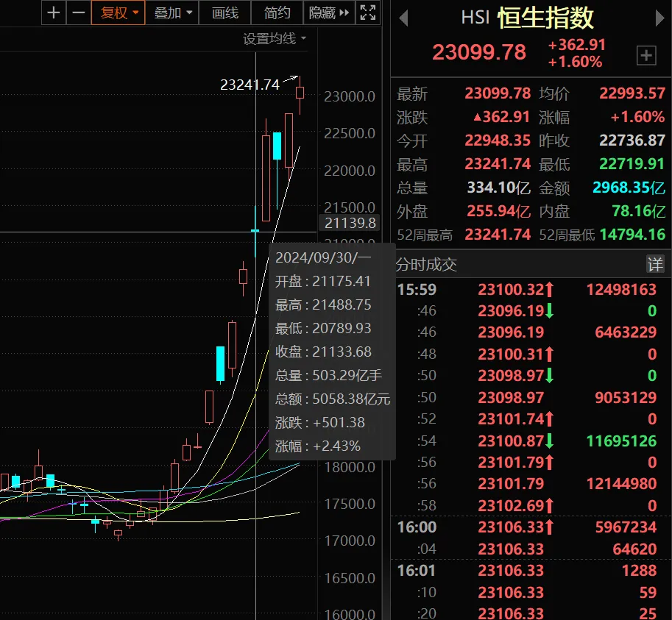Click the 23241.74 high price label on chart

tap(250, 85)
